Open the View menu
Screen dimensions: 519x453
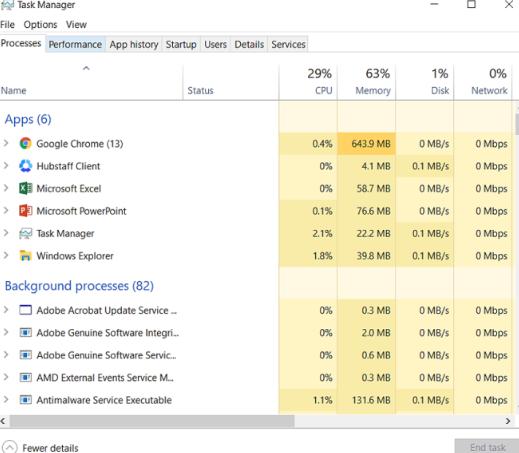[76, 25]
